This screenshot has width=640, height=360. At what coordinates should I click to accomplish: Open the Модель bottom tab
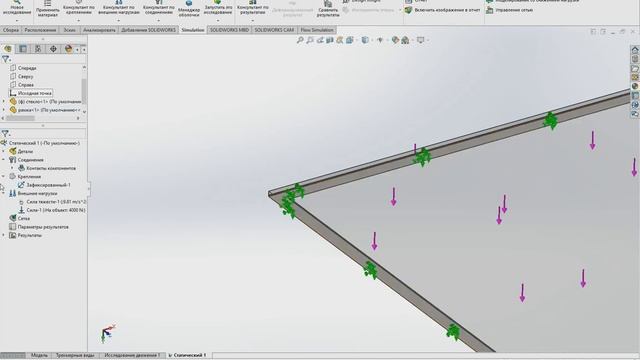(39, 355)
